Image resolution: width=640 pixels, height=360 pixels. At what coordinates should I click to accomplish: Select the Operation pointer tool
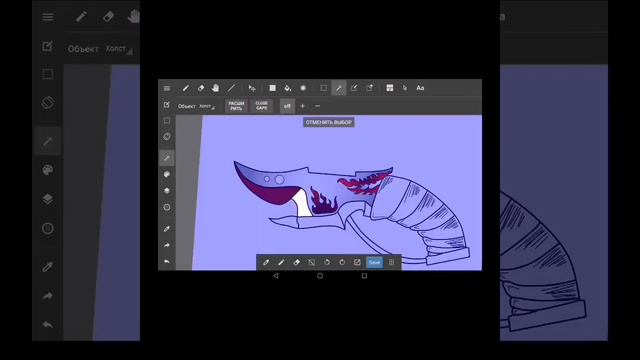(405, 88)
